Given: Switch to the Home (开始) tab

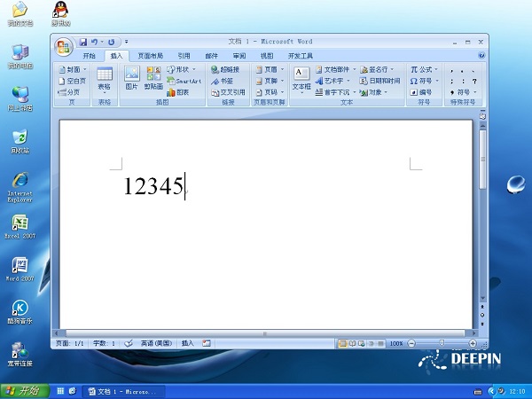Looking at the screenshot, I should click(x=90, y=56).
